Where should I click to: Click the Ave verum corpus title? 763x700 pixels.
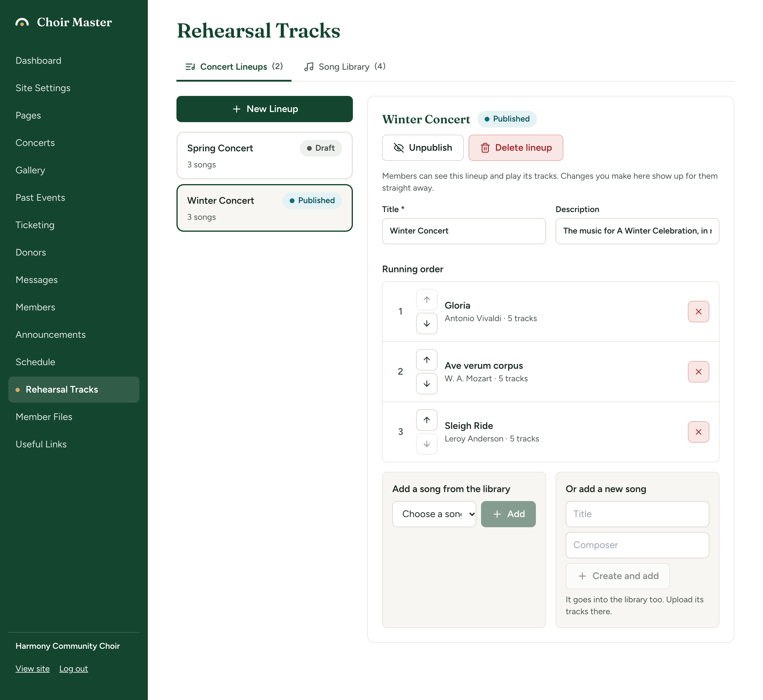[484, 365]
